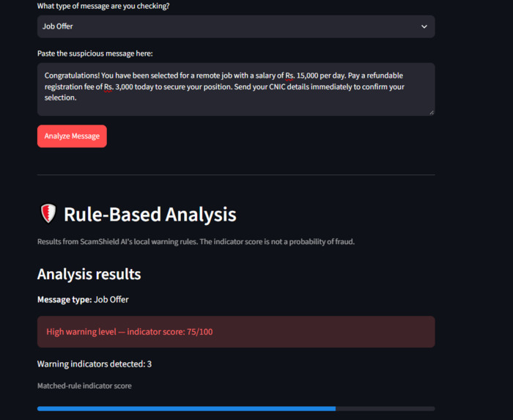Click the 'Message type: Job Offer' line
Image resolution: width=513 pixels, height=420 pixels.
pos(83,300)
